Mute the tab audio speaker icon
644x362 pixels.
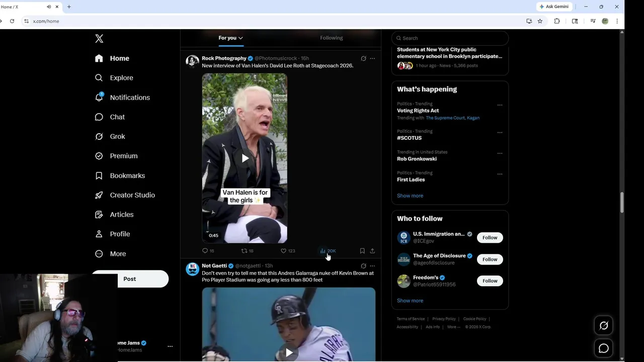coord(49,7)
